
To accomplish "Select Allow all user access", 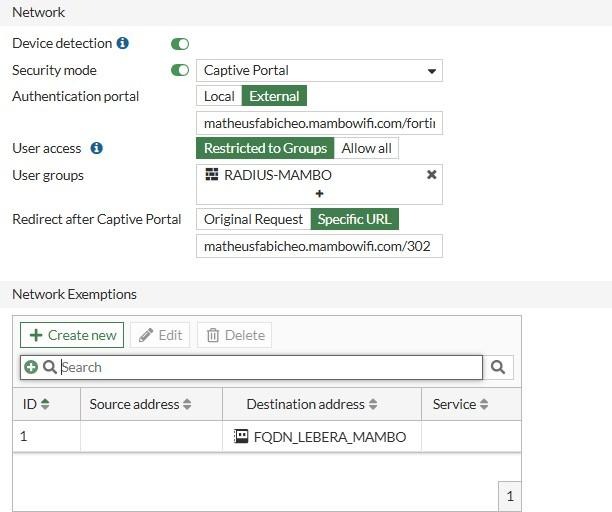I will (367, 148).
